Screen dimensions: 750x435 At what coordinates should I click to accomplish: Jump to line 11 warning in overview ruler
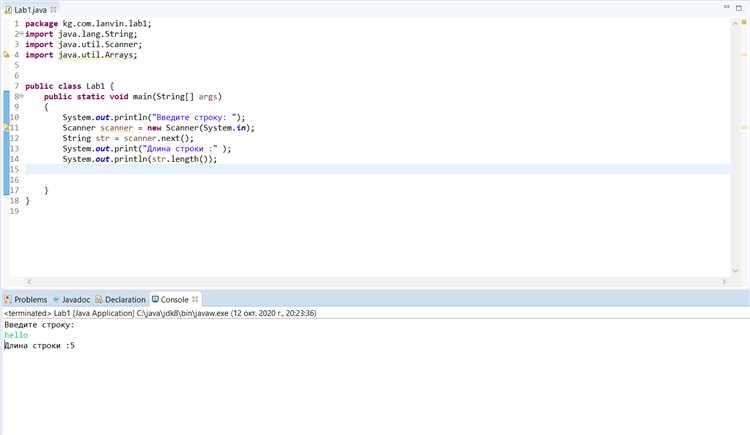744,127
